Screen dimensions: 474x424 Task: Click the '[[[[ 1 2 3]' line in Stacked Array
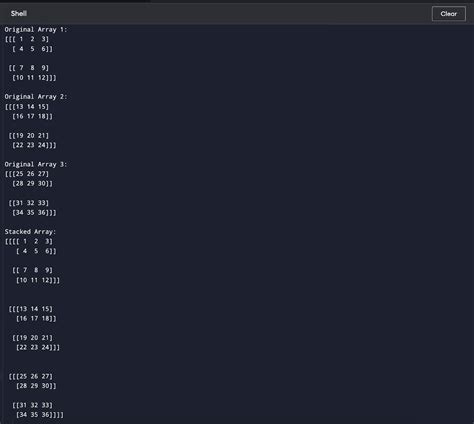[x=29, y=241]
